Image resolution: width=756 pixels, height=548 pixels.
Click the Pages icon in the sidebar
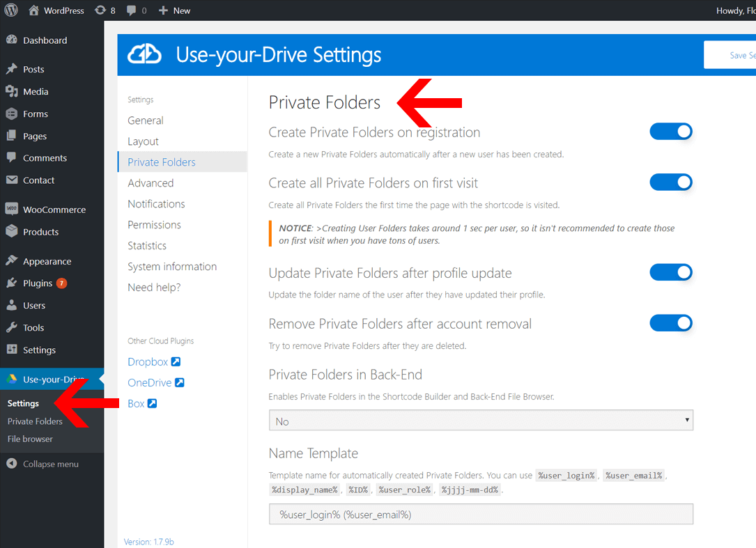pos(12,136)
